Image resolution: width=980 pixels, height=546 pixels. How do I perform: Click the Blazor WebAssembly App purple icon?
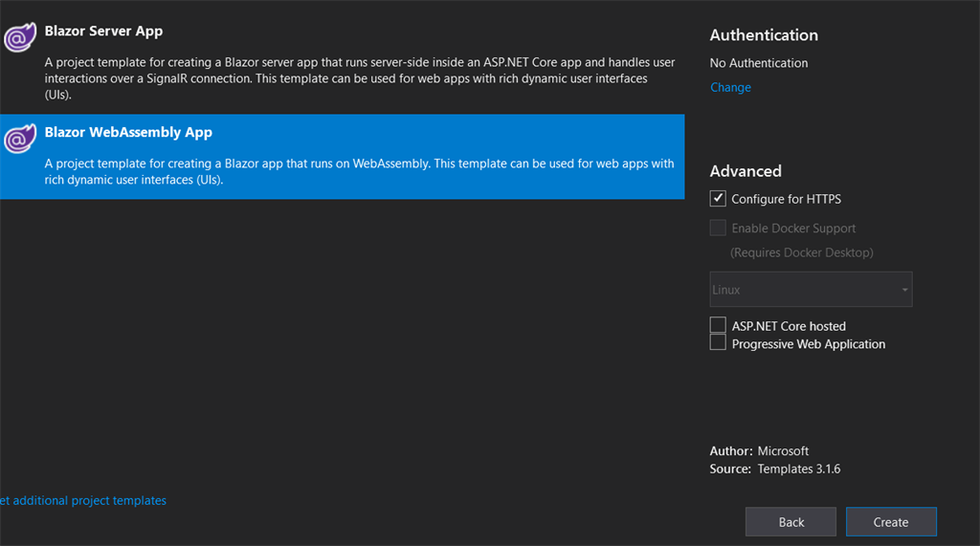[20, 138]
